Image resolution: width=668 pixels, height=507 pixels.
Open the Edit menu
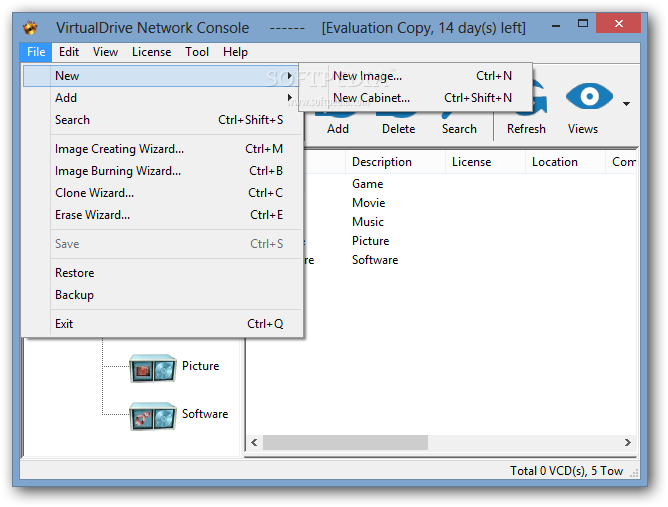pyautogui.click(x=69, y=52)
